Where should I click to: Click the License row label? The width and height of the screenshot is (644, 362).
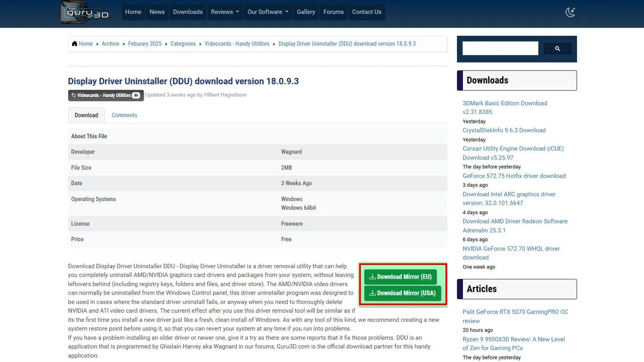click(x=80, y=224)
